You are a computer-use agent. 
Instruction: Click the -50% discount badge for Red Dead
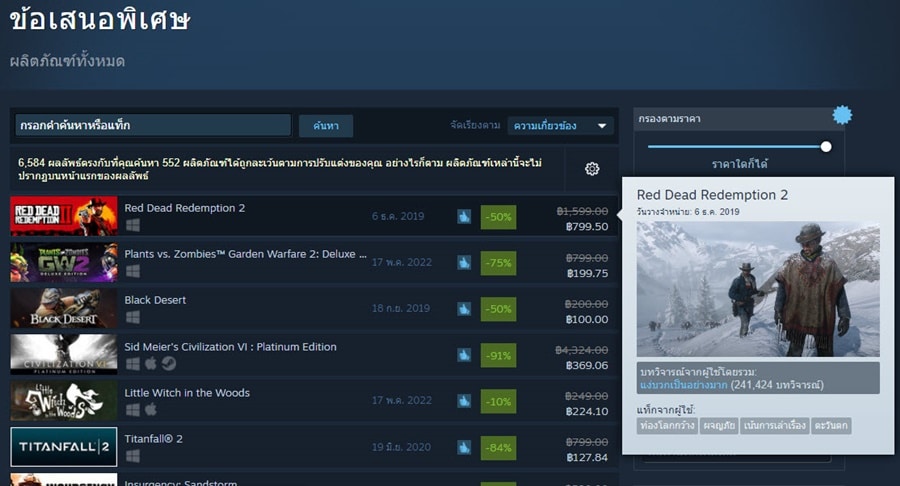pos(498,217)
